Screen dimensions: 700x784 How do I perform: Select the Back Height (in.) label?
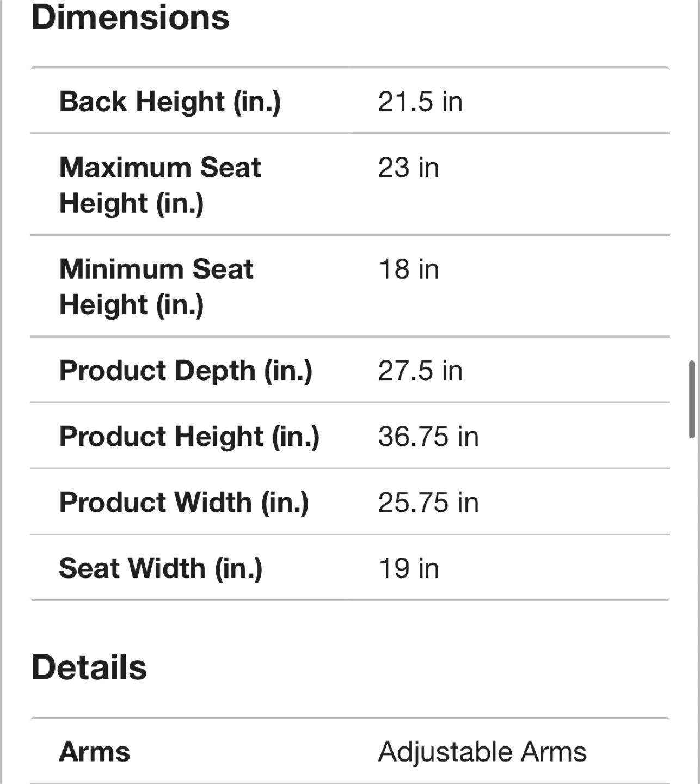pos(170,101)
